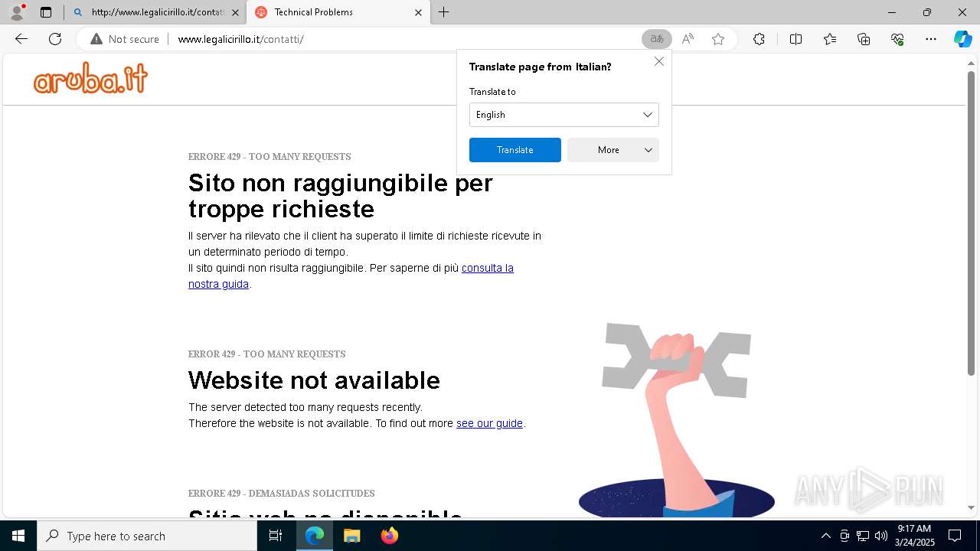Show hidden system tray icons
Viewport: 980px width, 551px height.
825,536
